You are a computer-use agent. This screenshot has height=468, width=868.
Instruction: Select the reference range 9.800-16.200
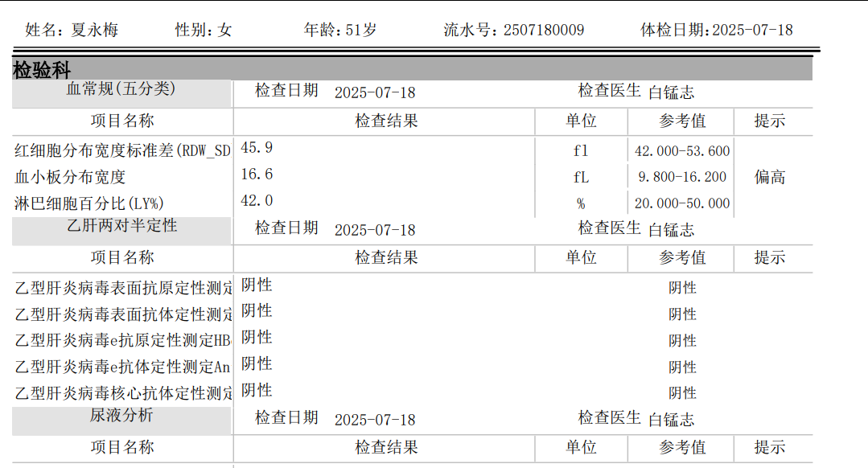(682, 177)
